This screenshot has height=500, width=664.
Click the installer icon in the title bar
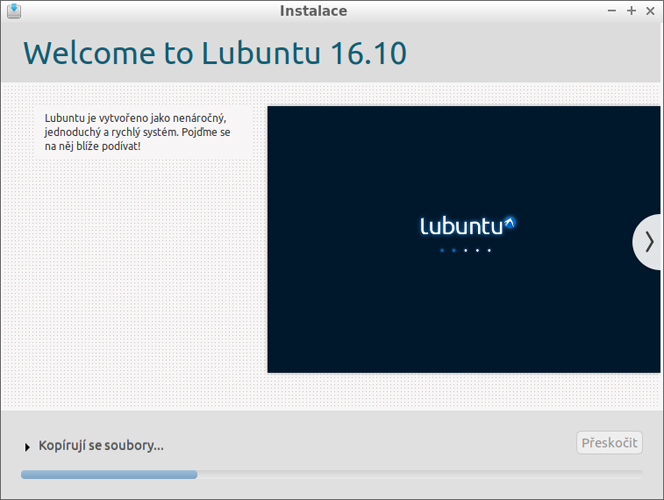coord(14,11)
